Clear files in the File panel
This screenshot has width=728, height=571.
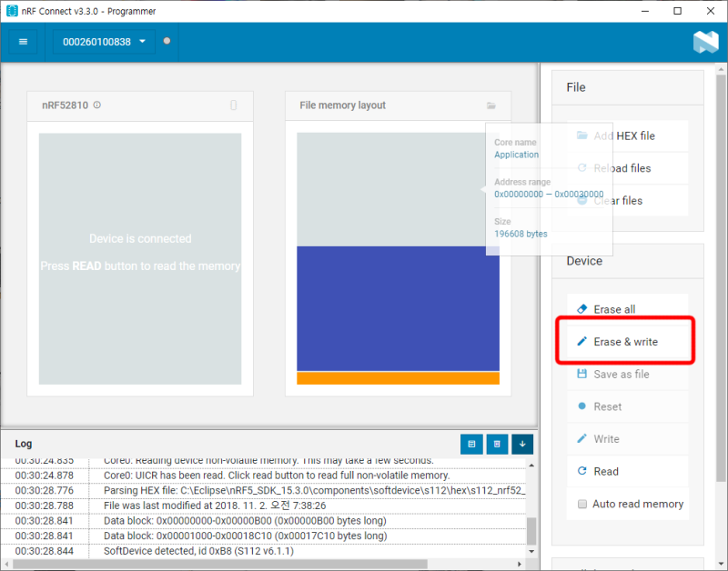(627, 201)
